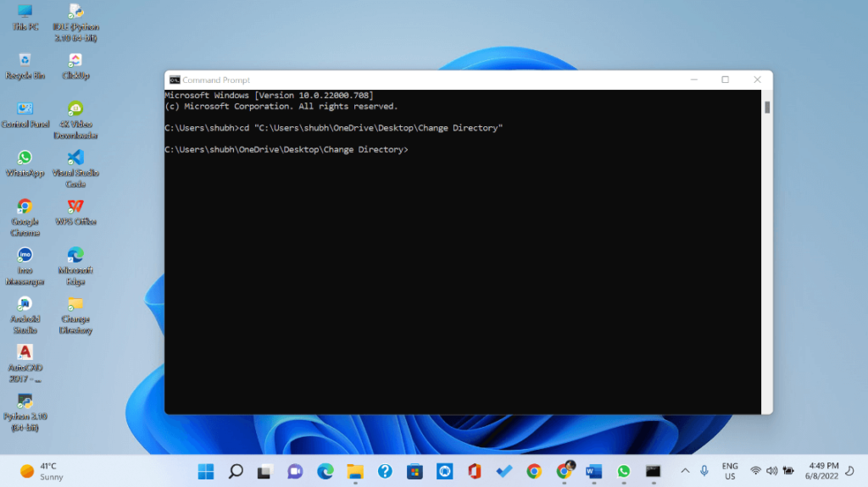Open clock and date 4:49 PM panel
868x487 pixels.
tap(822, 471)
